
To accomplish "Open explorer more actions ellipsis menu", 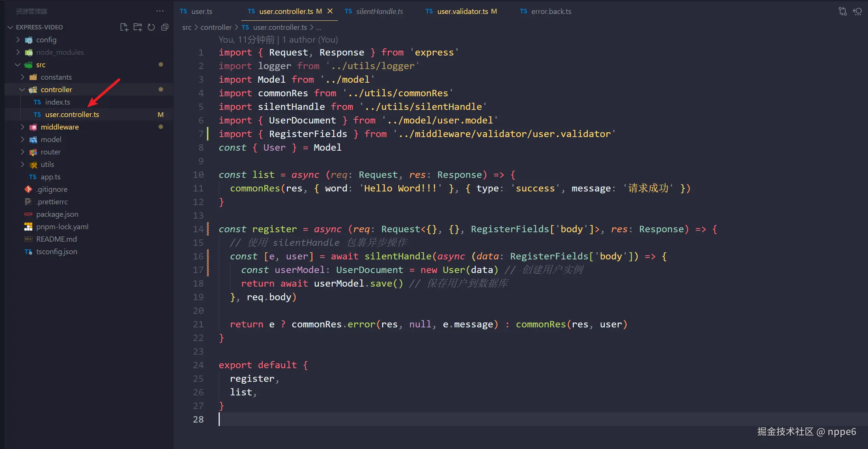I will click(x=160, y=11).
